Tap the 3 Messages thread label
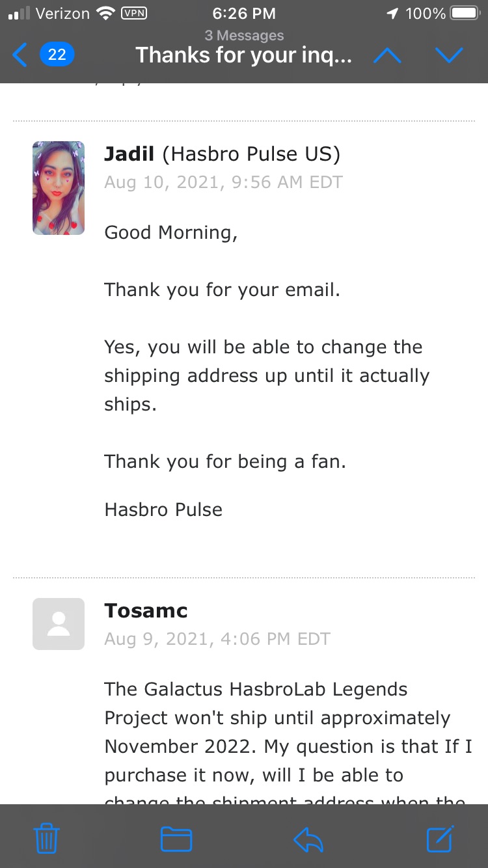The height and width of the screenshot is (868, 488). click(x=244, y=35)
